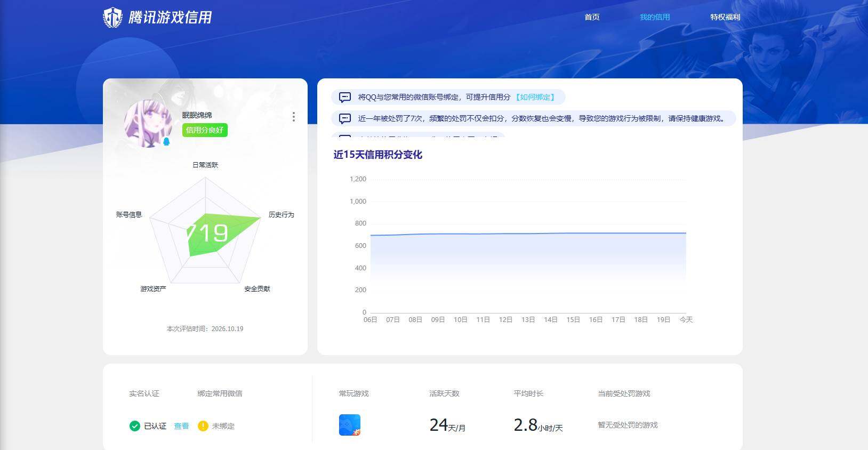Click yellow warning icon beside 未绑定

203,425
